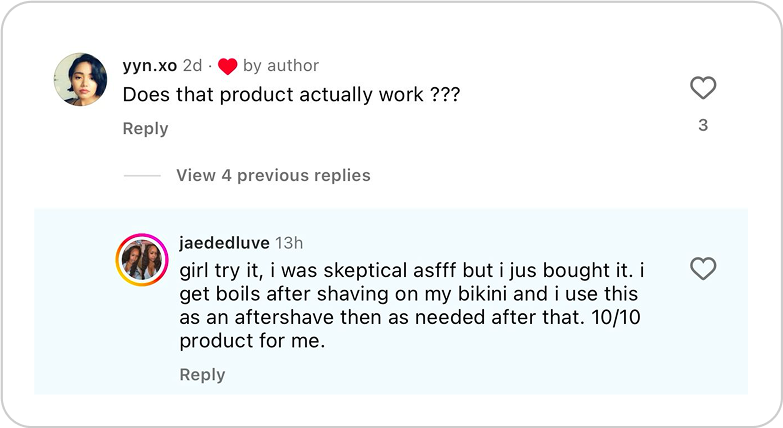Click the "10/10 product for me." line
Image resolution: width=783 pixels, height=428 pixels.
pyautogui.click(x=253, y=340)
